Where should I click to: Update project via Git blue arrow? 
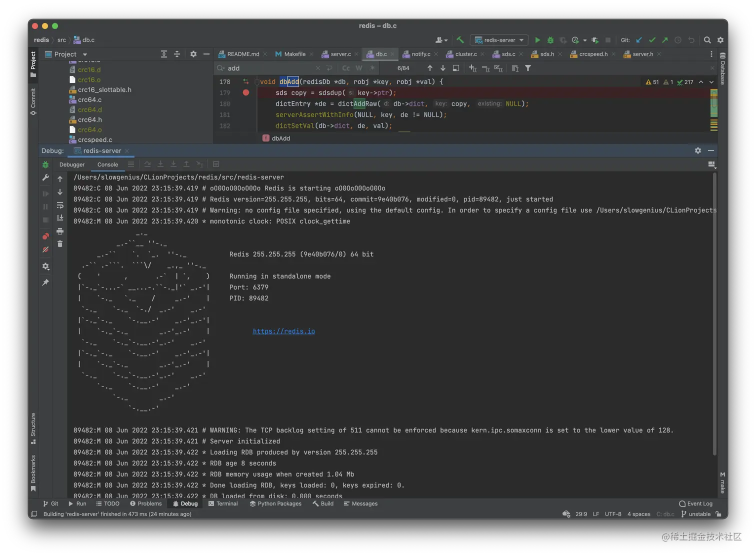pyautogui.click(x=639, y=40)
